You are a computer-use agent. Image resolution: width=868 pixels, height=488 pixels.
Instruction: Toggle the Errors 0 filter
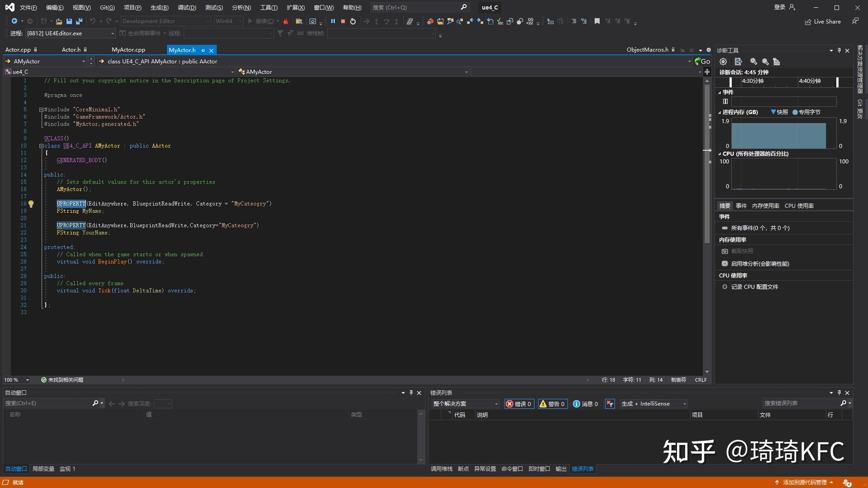click(x=519, y=404)
